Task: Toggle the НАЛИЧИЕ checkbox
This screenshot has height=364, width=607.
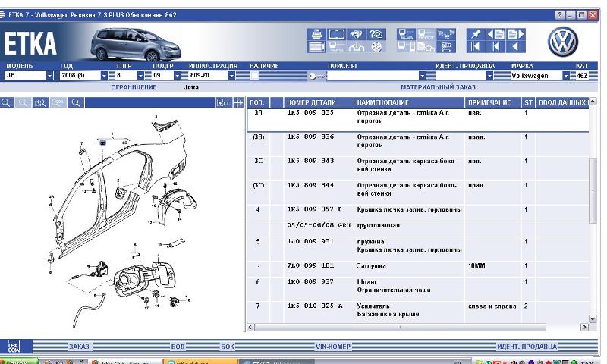Action: (x=254, y=76)
